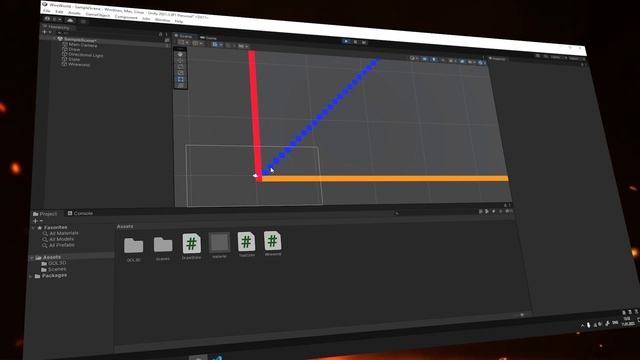640x360 pixels.
Task: Collapse the Assets folder tree in Project
Action: click(32, 258)
